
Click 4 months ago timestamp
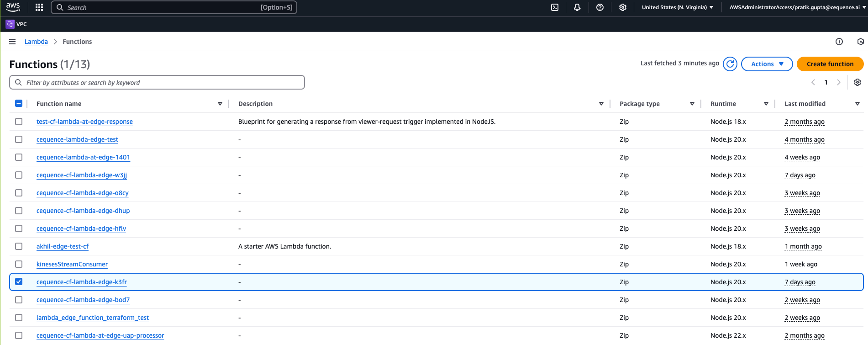click(x=805, y=139)
